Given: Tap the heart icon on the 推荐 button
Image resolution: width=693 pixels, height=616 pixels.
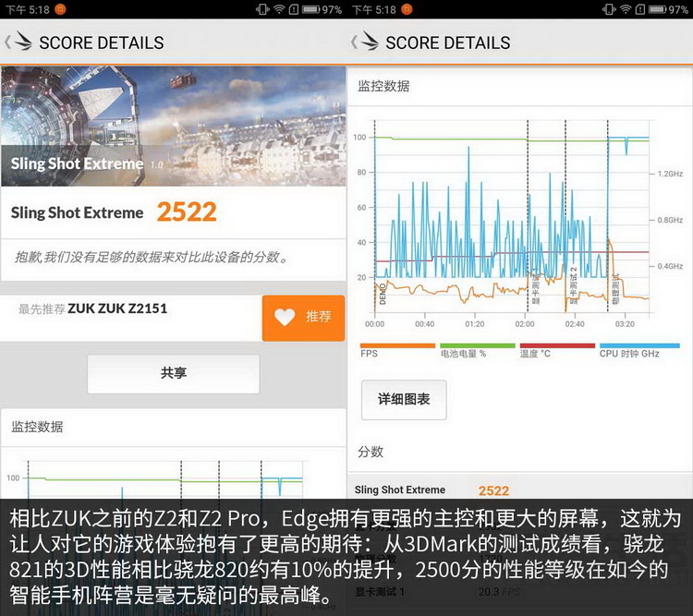Looking at the screenshot, I should pos(285,317).
